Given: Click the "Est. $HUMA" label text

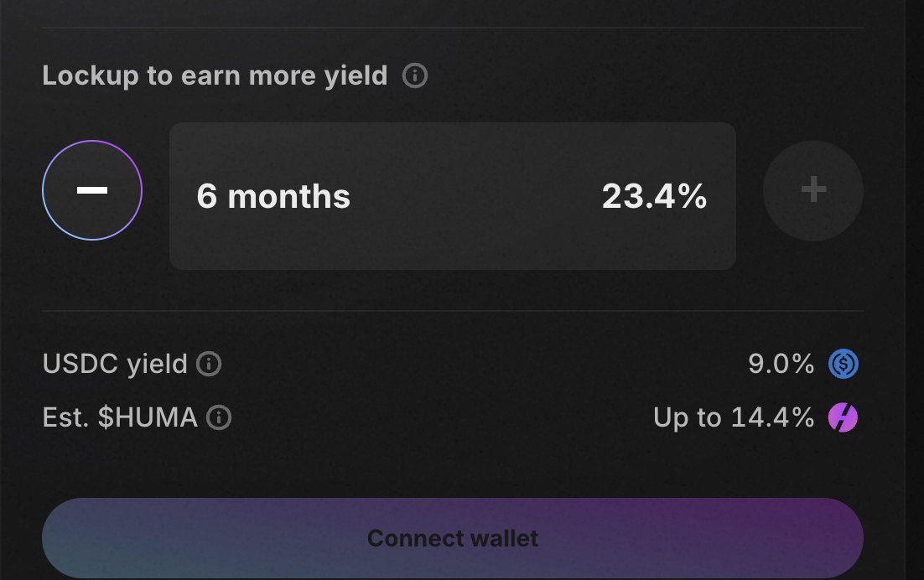Looking at the screenshot, I should (x=120, y=417).
